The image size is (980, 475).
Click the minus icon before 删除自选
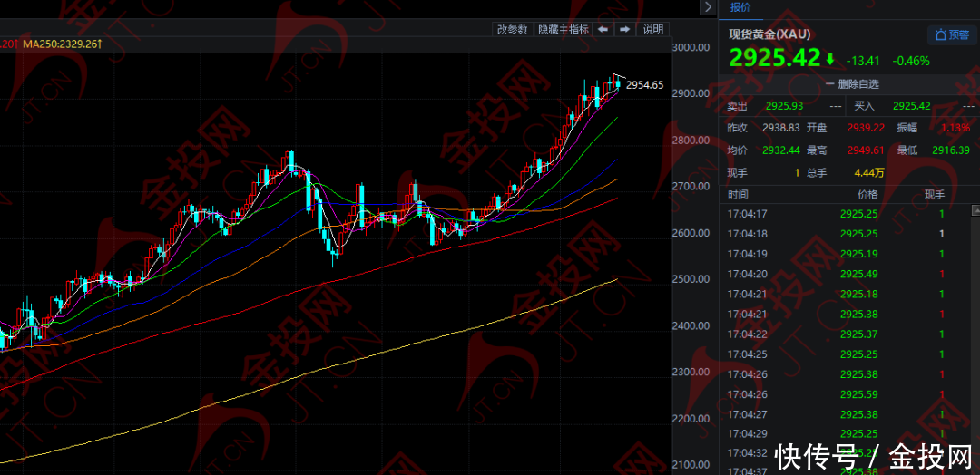828,84
